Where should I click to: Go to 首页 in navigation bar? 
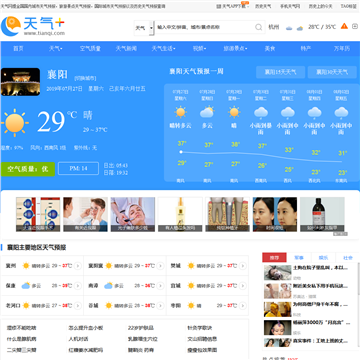[18, 49]
